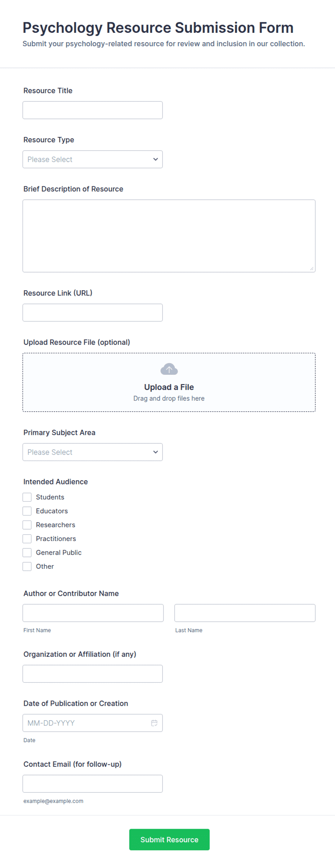The width and height of the screenshot is (335, 868).
Task: Submit Resource using the green button
Action: [x=169, y=840]
